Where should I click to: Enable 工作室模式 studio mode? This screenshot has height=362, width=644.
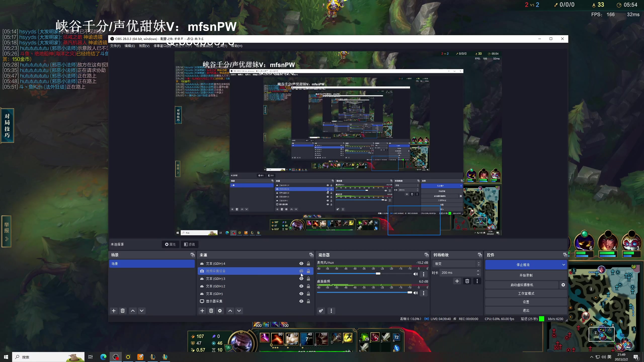tap(526, 293)
